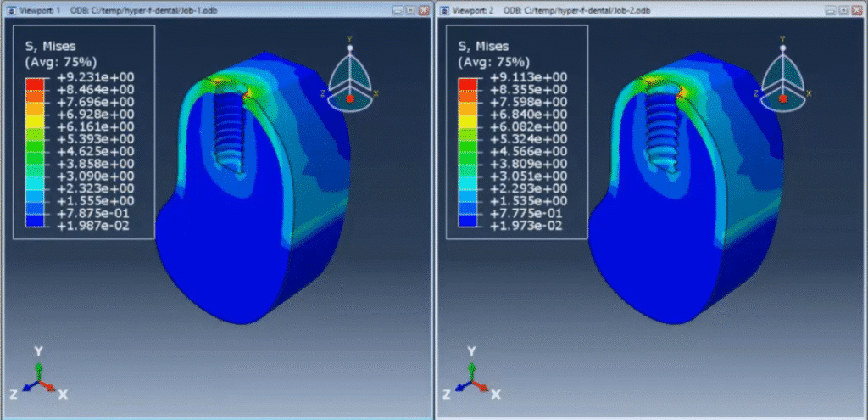Click the Y handle of Viewport 1 view compass
The height and width of the screenshot is (420, 868).
pyautogui.click(x=349, y=48)
